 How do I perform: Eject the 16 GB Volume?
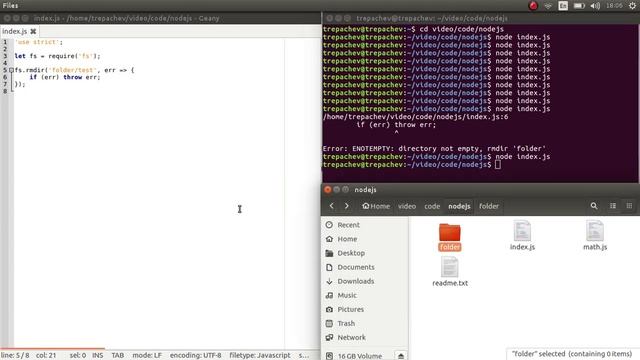(x=401, y=356)
